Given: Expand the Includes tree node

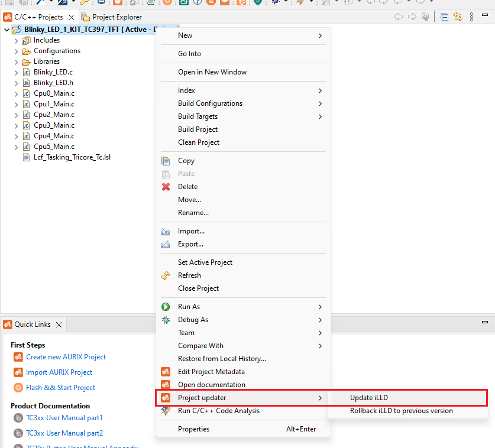Looking at the screenshot, I should 16,41.
